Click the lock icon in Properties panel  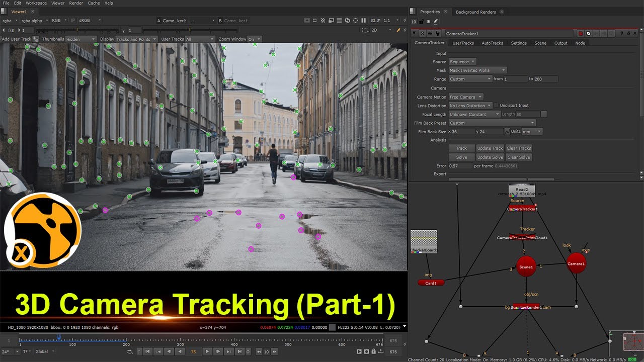[421, 22]
